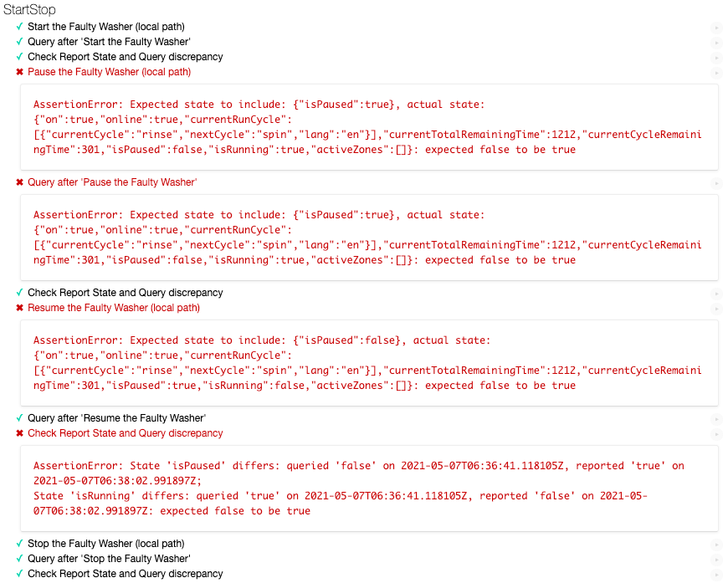The width and height of the screenshot is (728, 583).
Task: Click green checkmark beside 'Query after Start the Faulty Washer'
Action: point(19,42)
